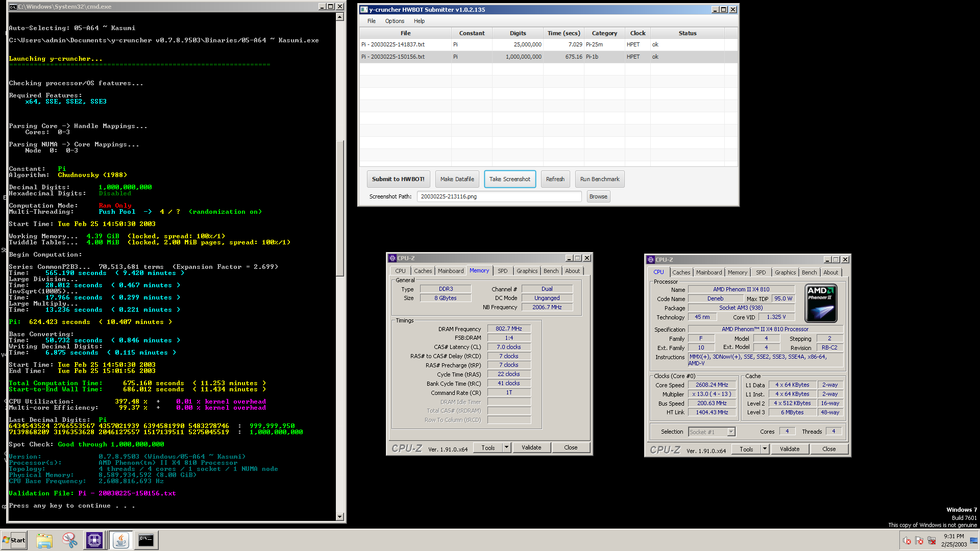Open Tools dropdown arrow in right CPU-Z window
The width and height of the screenshot is (980, 551).
[765, 449]
